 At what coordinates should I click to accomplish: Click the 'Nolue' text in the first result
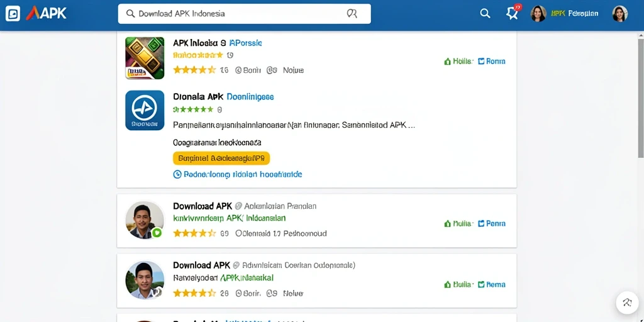click(x=293, y=70)
